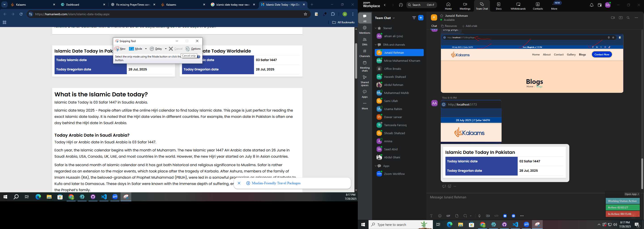Open screenshot options arrow in composer

point(471,216)
